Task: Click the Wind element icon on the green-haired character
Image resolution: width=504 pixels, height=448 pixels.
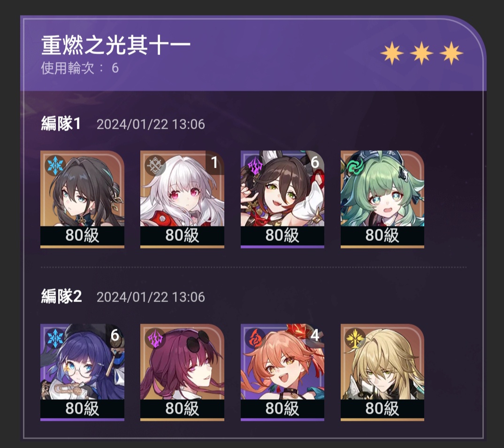Action: (355, 166)
